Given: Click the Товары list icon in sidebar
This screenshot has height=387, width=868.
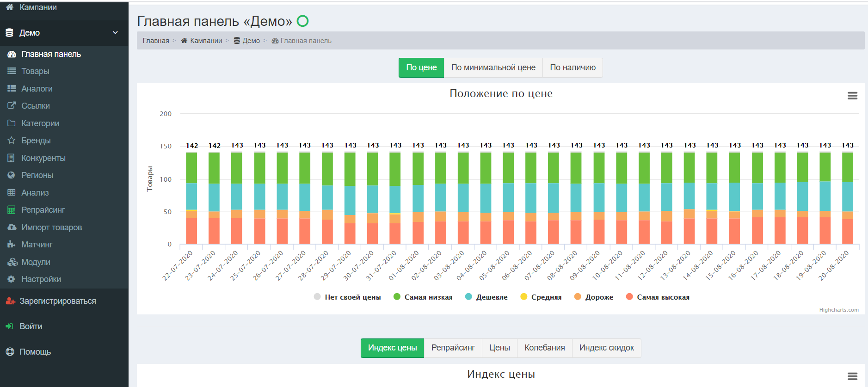Looking at the screenshot, I should [x=12, y=71].
